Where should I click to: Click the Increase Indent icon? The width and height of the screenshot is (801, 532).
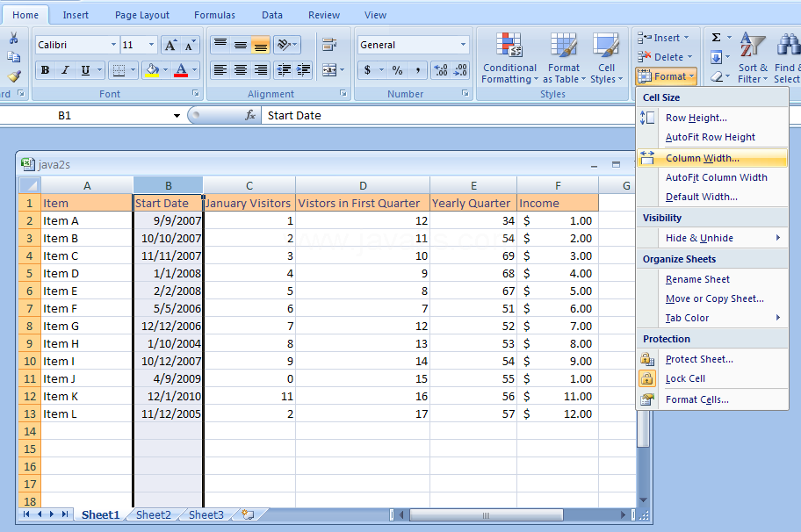[303, 69]
